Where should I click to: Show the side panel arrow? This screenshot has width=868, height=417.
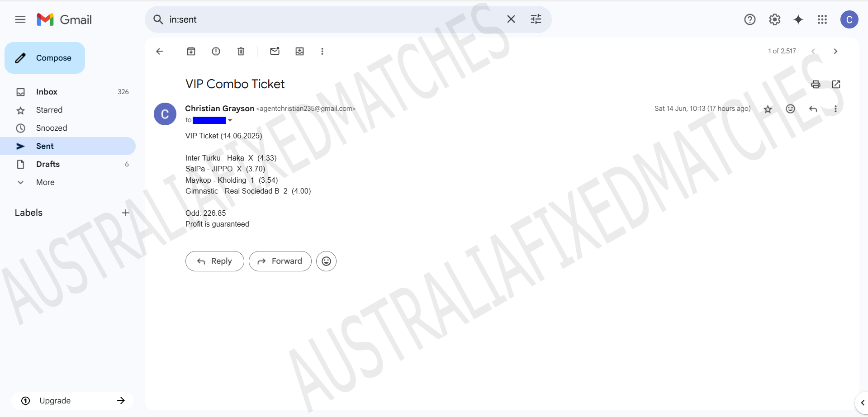pos(862,403)
